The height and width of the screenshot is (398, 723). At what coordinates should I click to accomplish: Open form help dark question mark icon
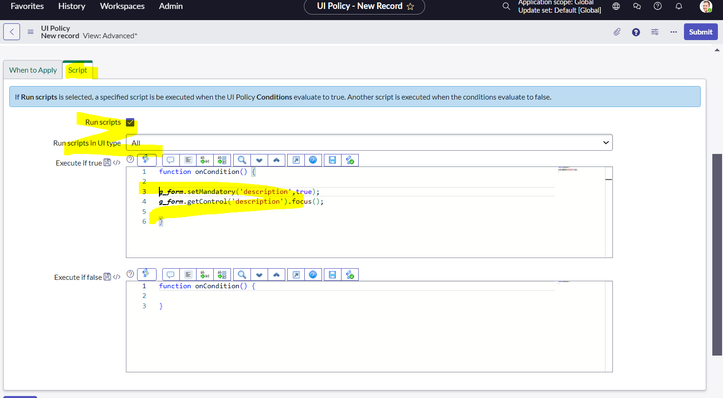coord(636,32)
